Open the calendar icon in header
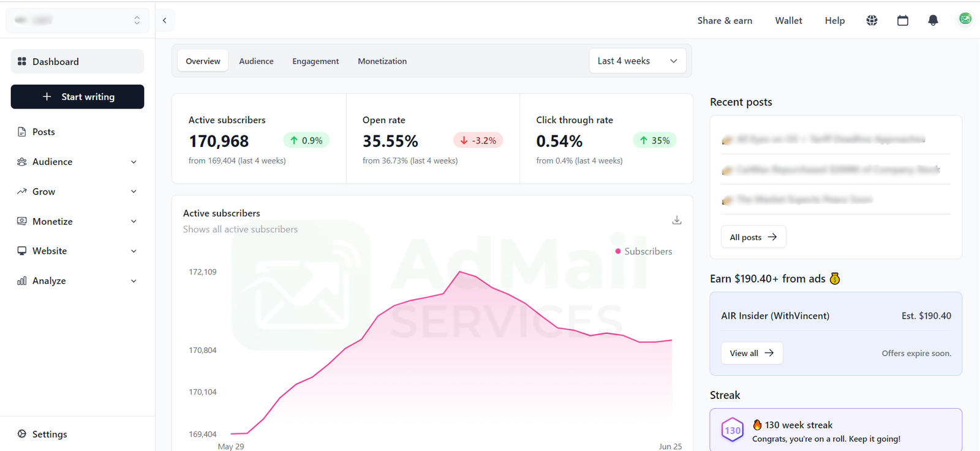 click(x=902, y=20)
